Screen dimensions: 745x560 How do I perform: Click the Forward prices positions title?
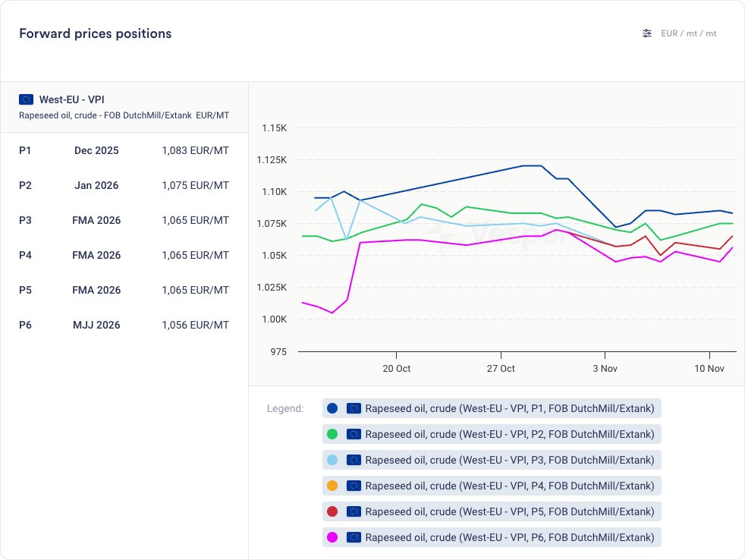click(x=95, y=33)
